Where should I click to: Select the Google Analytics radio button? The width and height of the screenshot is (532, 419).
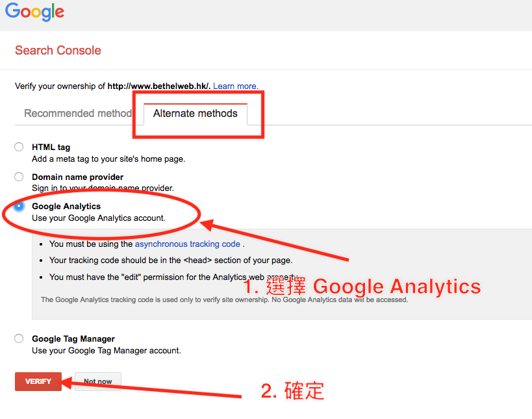pyautogui.click(x=19, y=207)
